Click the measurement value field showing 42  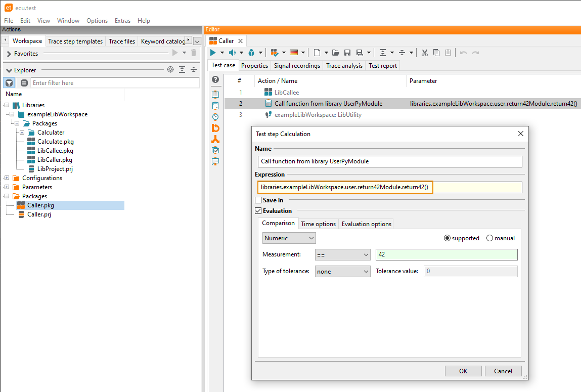click(x=446, y=254)
